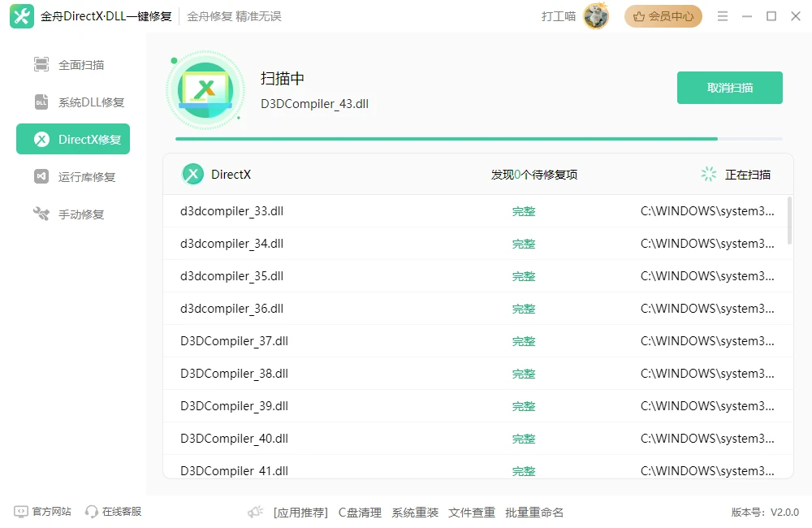This screenshot has width=812, height=528.
Task: Open 文件查重 recommended app
Action: pyautogui.click(x=472, y=513)
